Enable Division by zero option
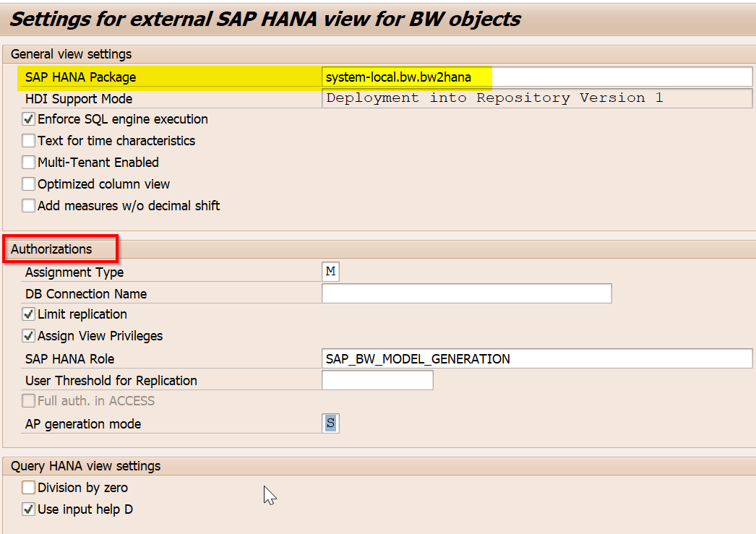The height and width of the screenshot is (534, 756). click(x=28, y=488)
